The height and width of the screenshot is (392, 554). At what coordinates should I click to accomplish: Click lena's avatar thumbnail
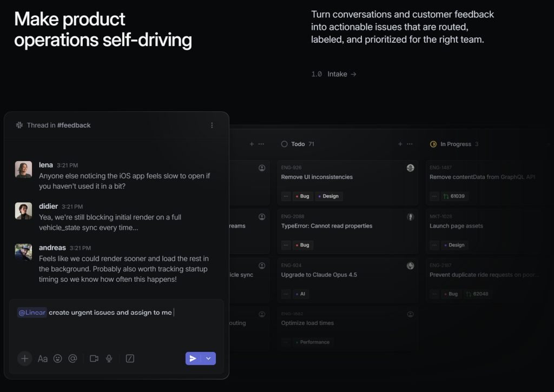click(x=24, y=170)
